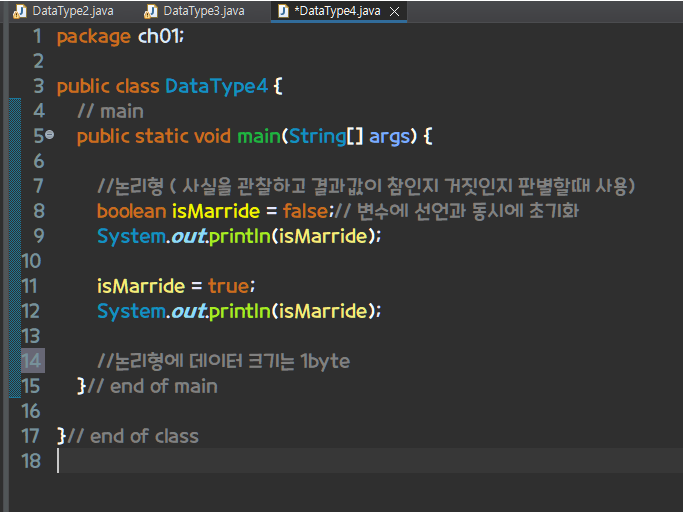The width and height of the screenshot is (683, 512).
Task: Click the '// main' comment
Action: click(x=110, y=112)
